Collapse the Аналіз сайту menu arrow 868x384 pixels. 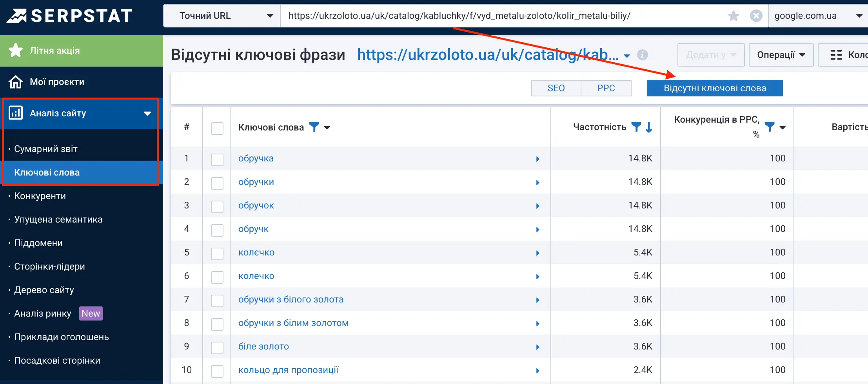(x=147, y=113)
